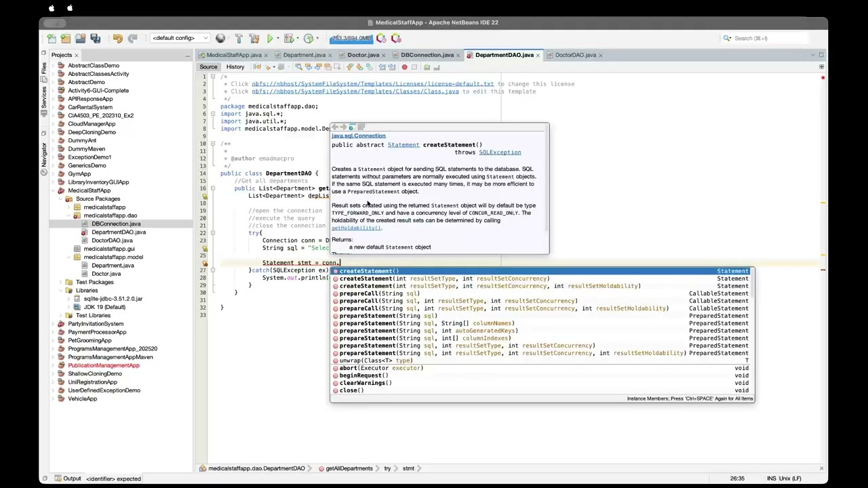Expand the CarRentalSystem project node
The width and height of the screenshot is (868, 488).
pos(54,107)
